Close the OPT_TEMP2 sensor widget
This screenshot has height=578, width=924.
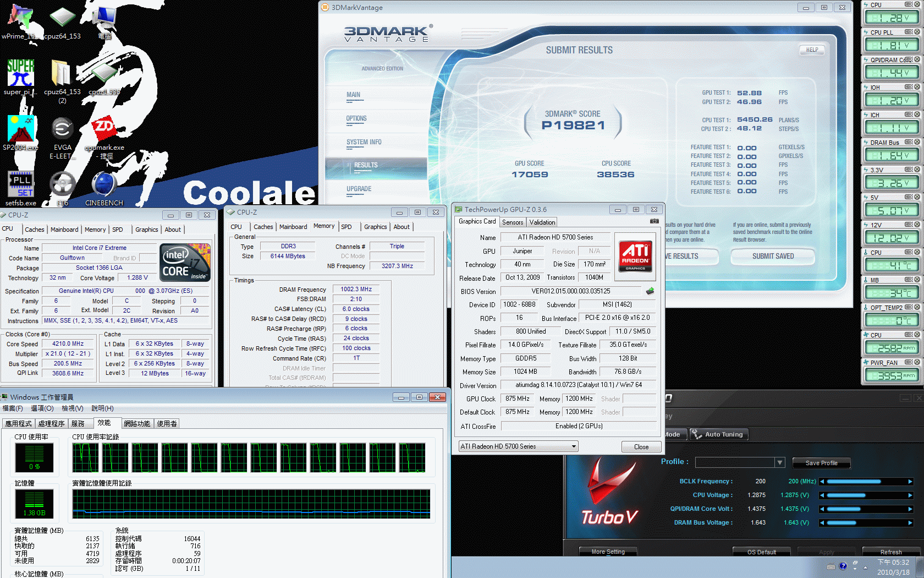tap(917, 307)
